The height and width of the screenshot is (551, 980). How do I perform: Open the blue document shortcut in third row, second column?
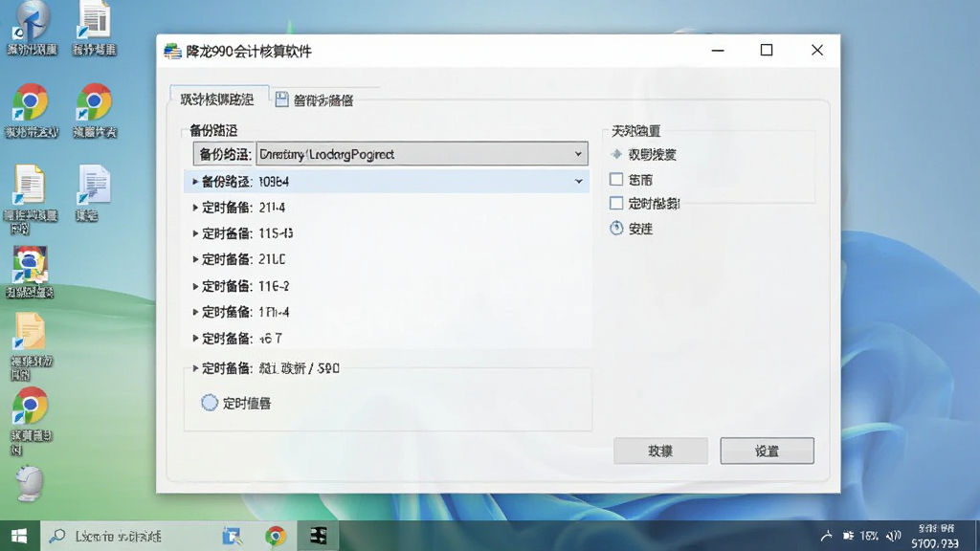pyautogui.click(x=94, y=192)
